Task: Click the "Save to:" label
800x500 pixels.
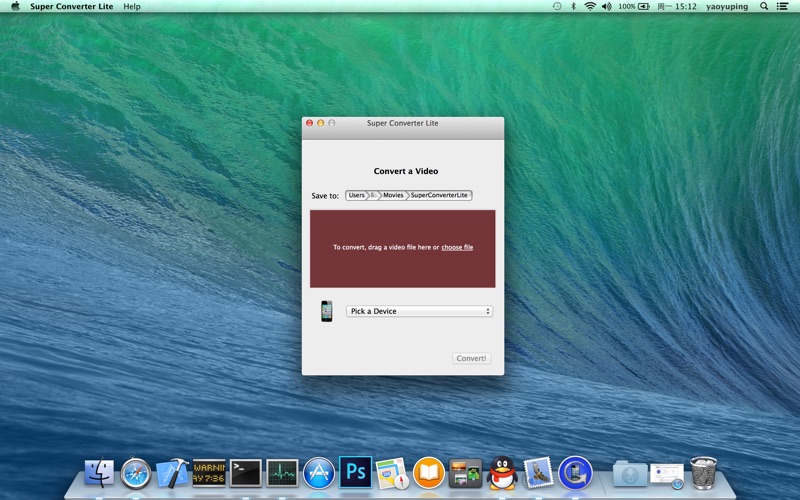Action: (x=325, y=196)
